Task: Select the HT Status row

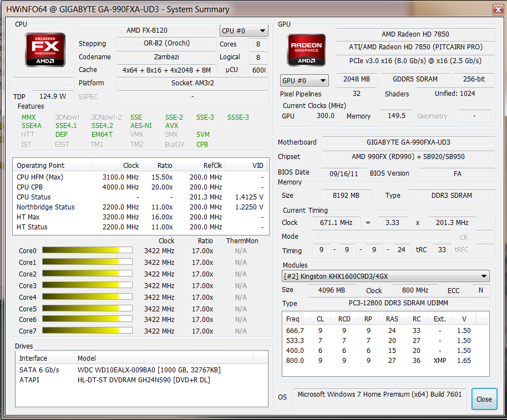Action: (x=141, y=227)
